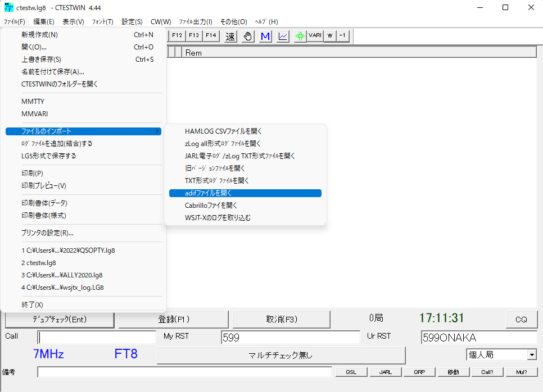This screenshot has height=392, width=543.
Task: Select 開く(O)... menu entry
Action: point(83,47)
